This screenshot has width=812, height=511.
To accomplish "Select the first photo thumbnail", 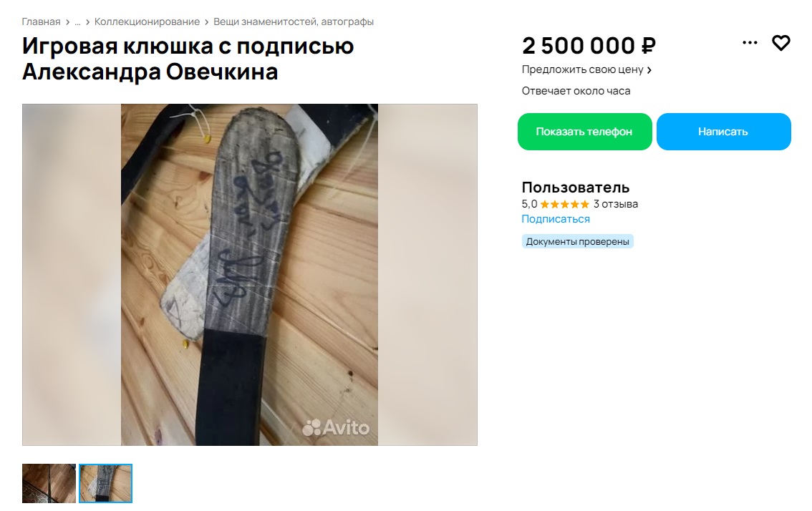I will (49, 483).
